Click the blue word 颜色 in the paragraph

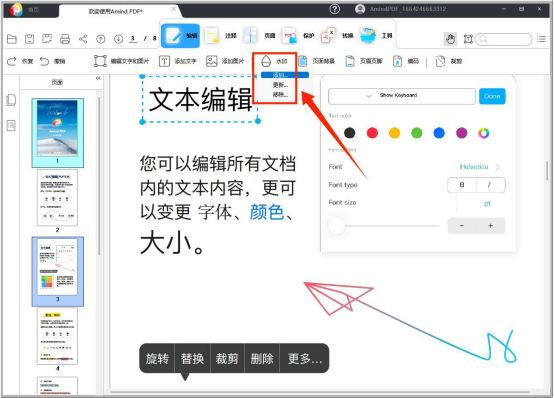pyautogui.click(x=267, y=212)
